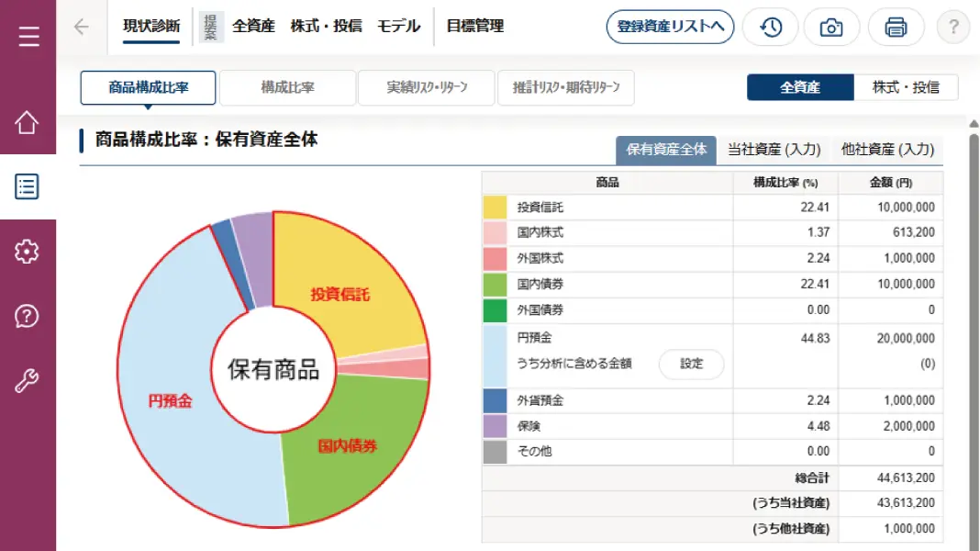Switch to 他社資産 (入力) tab
This screenshot has width=980, height=551.
point(887,150)
